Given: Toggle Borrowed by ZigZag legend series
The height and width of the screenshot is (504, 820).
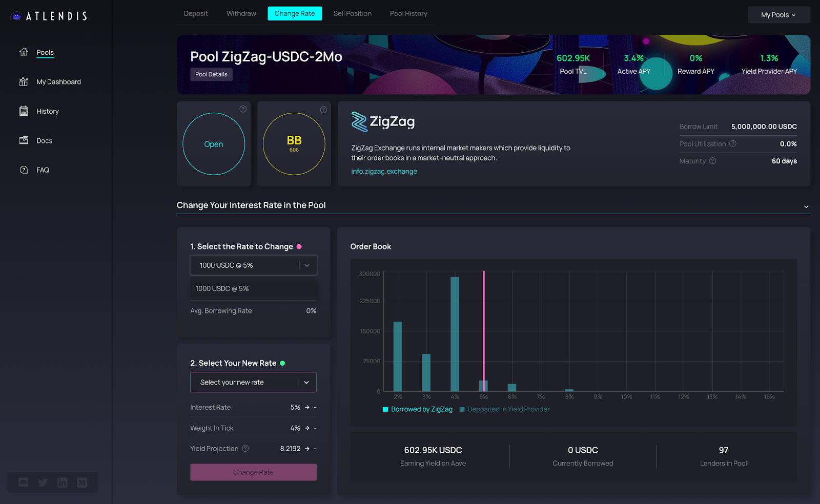Looking at the screenshot, I should tap(418, 409).
